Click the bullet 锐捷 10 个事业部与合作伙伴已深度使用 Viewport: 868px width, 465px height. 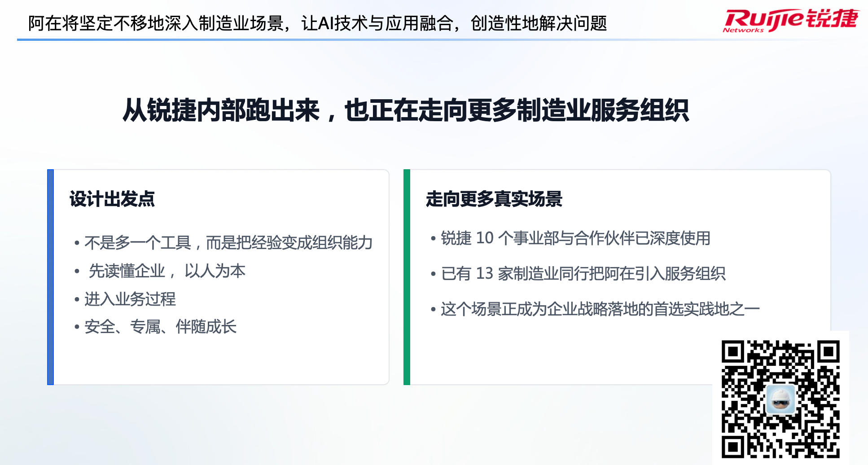click(x=575, y=238)
